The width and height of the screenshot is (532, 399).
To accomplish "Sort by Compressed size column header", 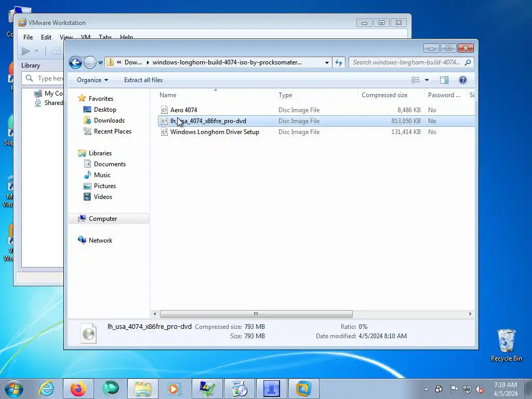I will (x=391, y=95).
